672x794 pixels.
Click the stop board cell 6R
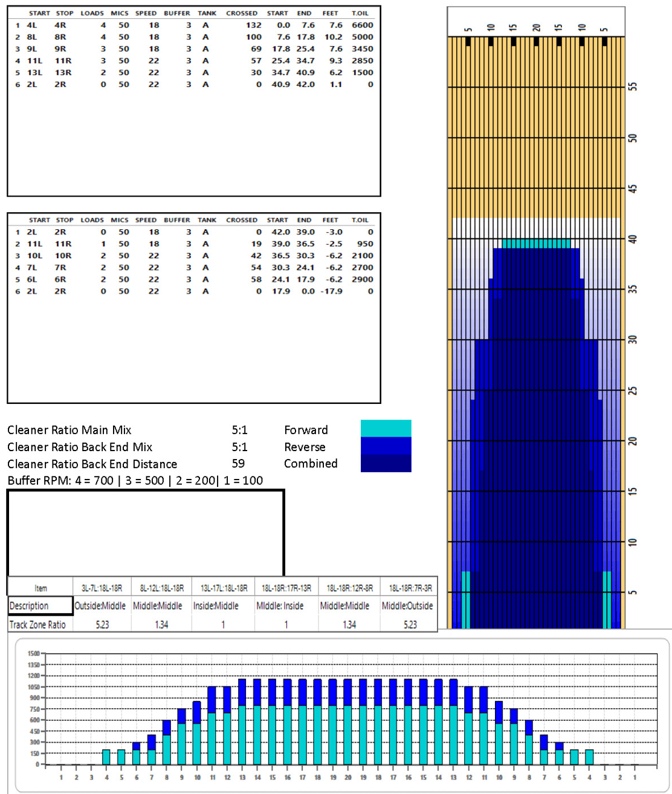point(60,279)
